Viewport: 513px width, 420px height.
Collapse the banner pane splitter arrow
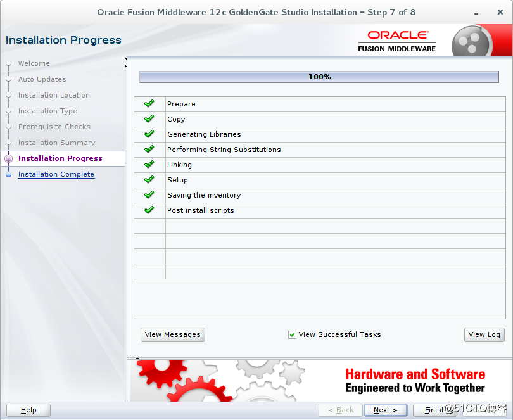pyautogui.click(x=137, y=359)
